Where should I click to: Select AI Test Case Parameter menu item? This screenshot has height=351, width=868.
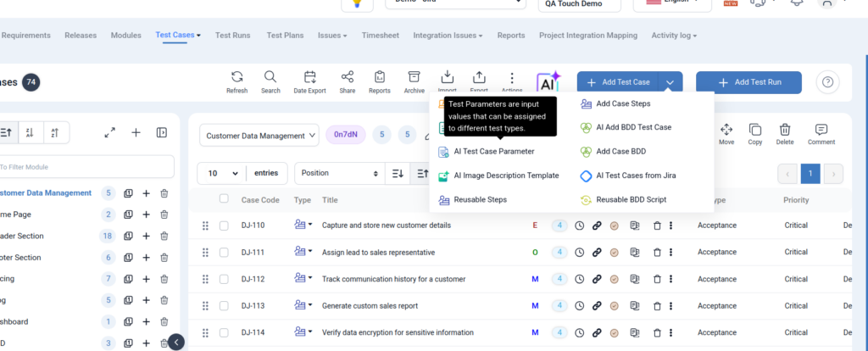pyautogui.click(x=493, y=152)
